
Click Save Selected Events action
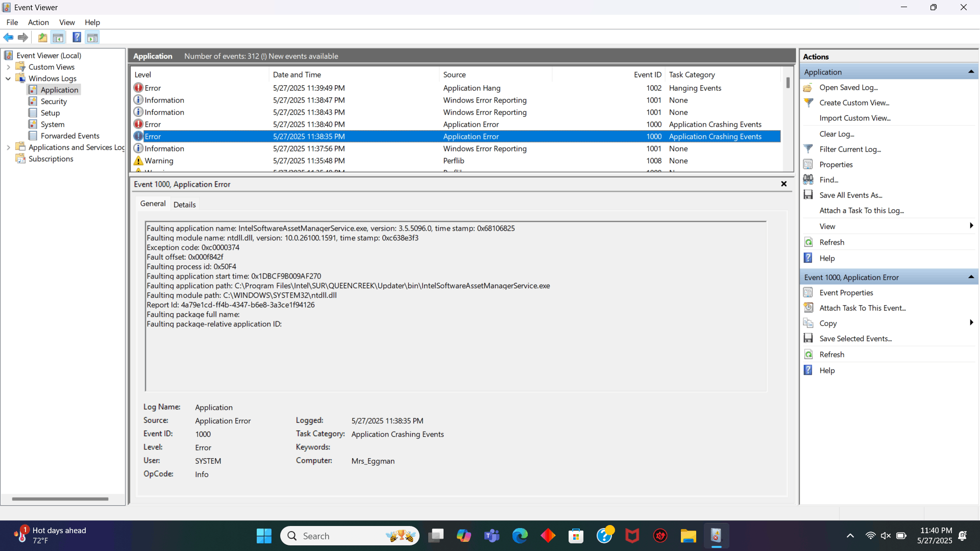pos(855,338)
